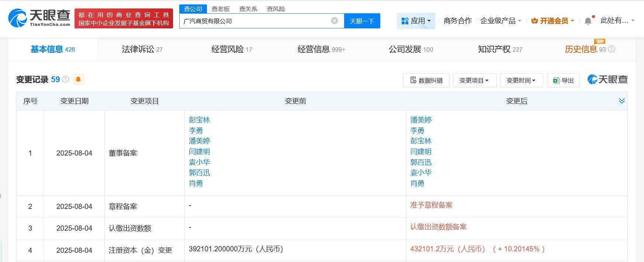This screenshot has height=262, width=644.
Task: Switch to 基本信息 tab
Action: point(53,49)
